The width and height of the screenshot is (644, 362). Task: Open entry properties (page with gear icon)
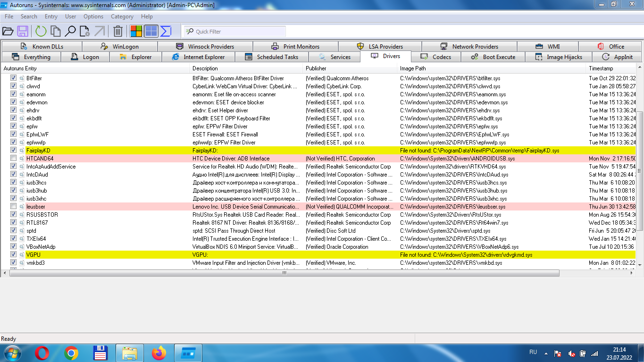click(84, 32)
